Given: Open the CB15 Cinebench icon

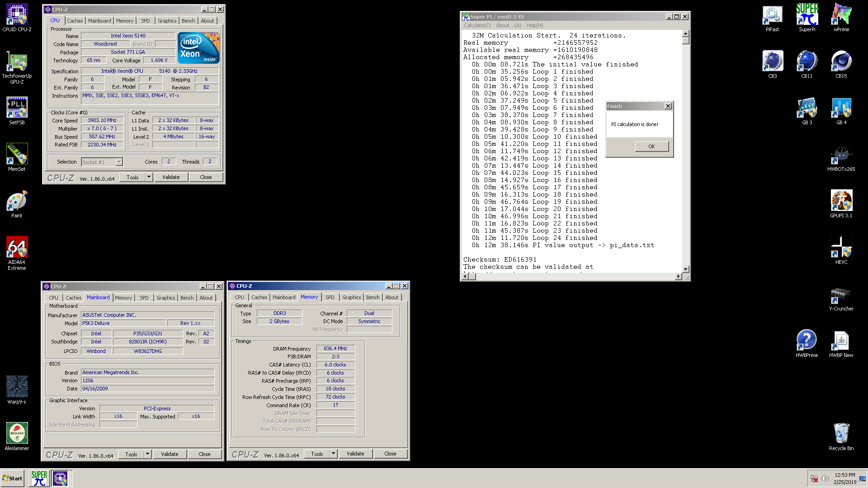Looking at the screenshot, I should (x=841, y=64).
